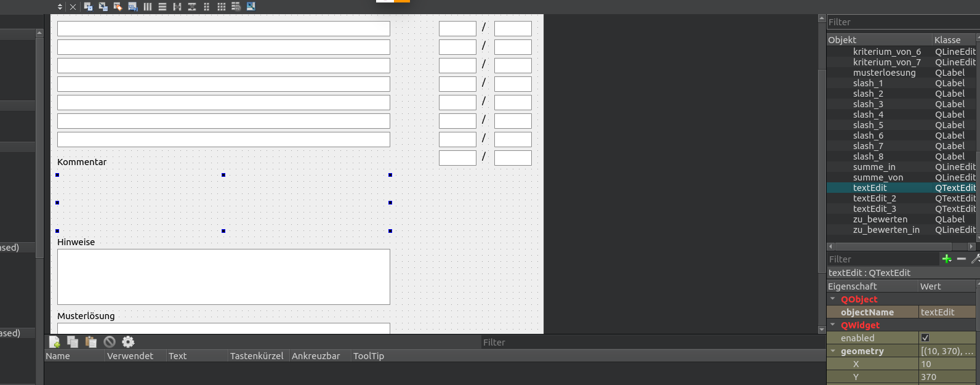This screenshot has height=385, width=980.
Task: Click the Hinweise label on form
Action: pyautogui.click(x=76, y=242)
